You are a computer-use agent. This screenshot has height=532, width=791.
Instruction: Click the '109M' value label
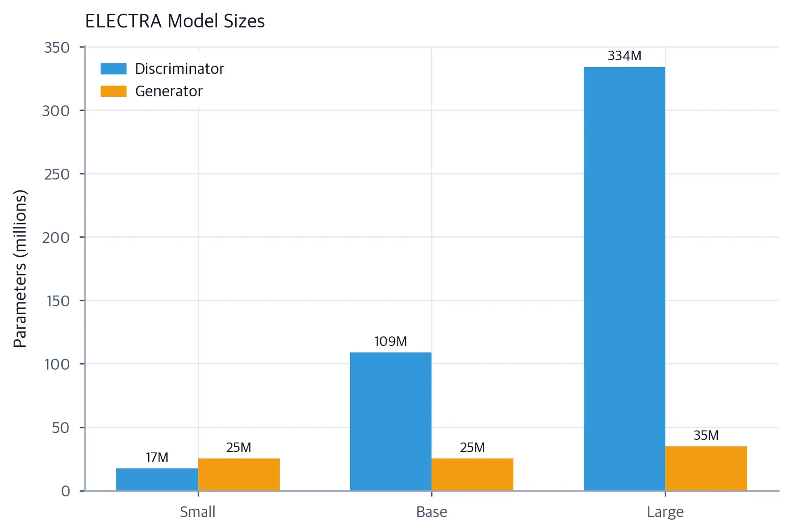pos(391,341)
